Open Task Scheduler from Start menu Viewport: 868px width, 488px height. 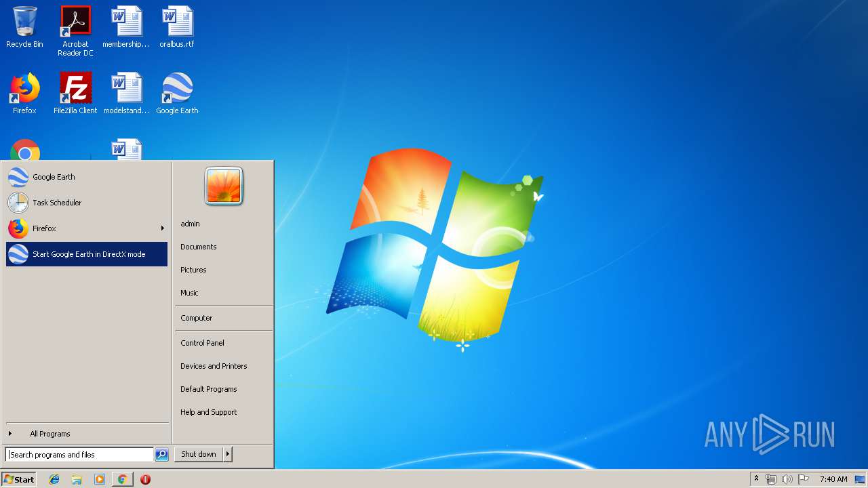tap(87, 203)
